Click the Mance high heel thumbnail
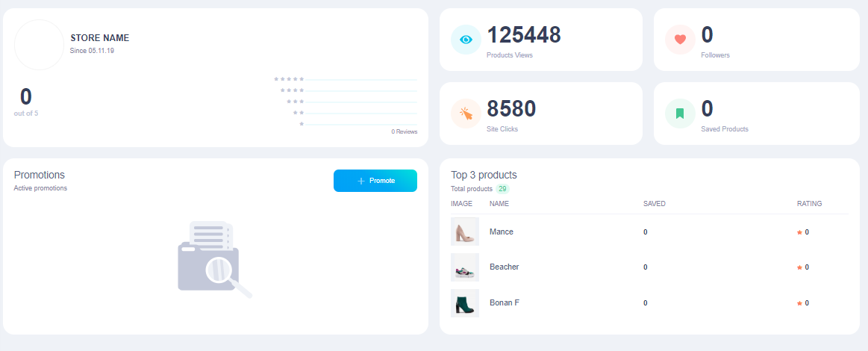Viewport: 868px width, 351px height. pyautogui.click(x=464, y=232)
